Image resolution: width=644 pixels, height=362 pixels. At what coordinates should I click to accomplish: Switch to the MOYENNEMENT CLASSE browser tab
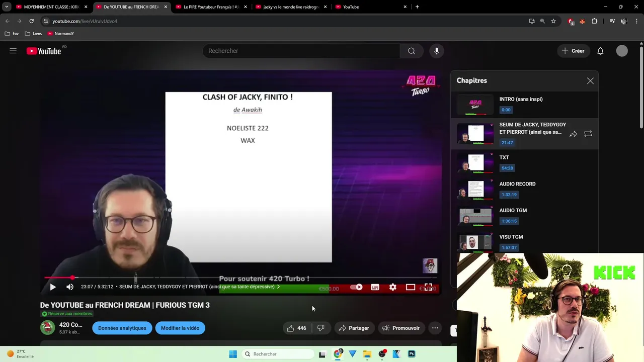tap(52, 7)
